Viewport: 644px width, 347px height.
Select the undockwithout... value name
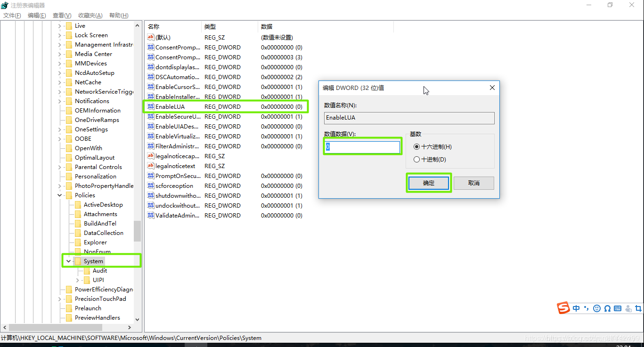tap(178, 205)
